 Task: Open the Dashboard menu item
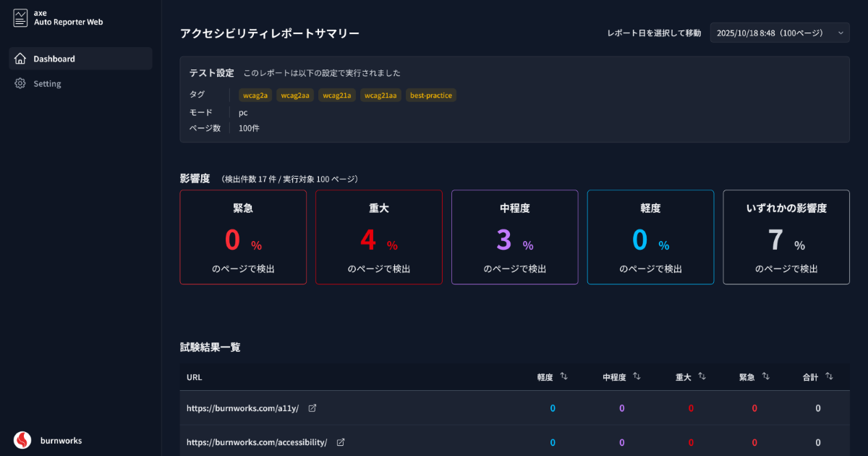click(54, 59)
